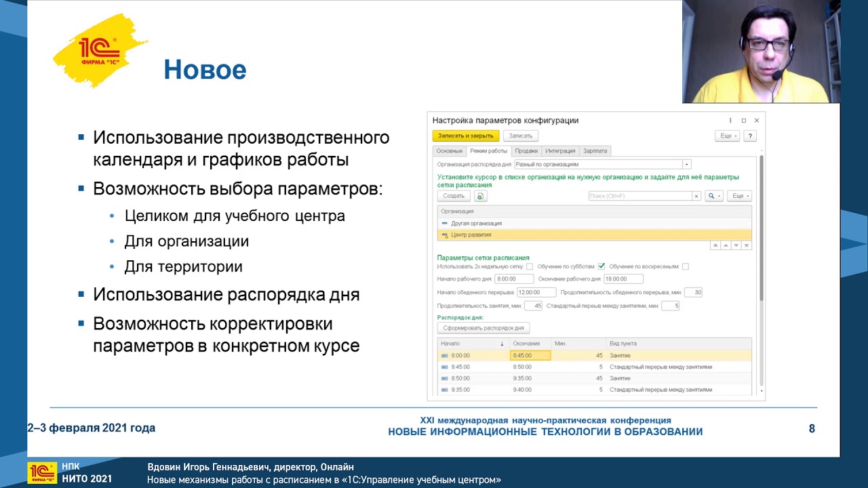Click the row icon of Центр развития
This screenshot has width=868, height=488.
(x=445, y=235)
